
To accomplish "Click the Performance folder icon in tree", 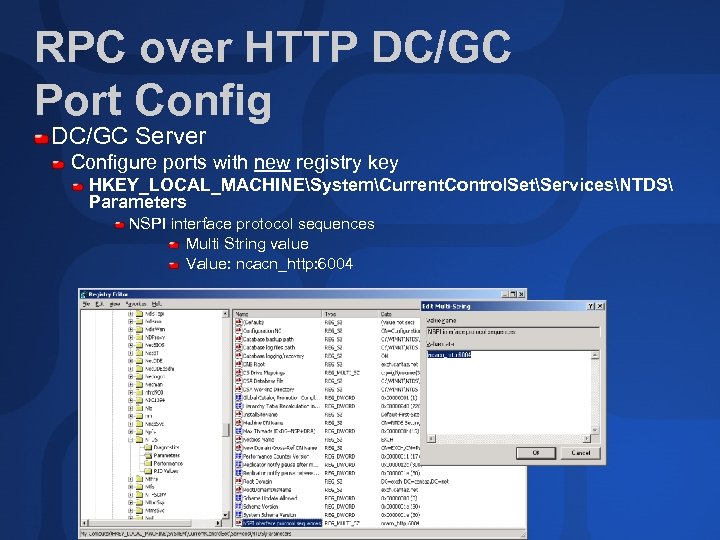I will 148,463.
